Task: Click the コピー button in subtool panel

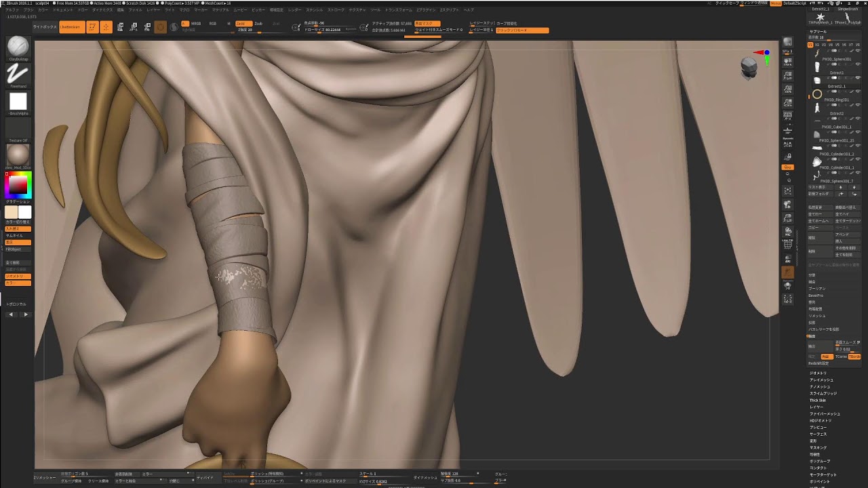Action: [820, 227]
